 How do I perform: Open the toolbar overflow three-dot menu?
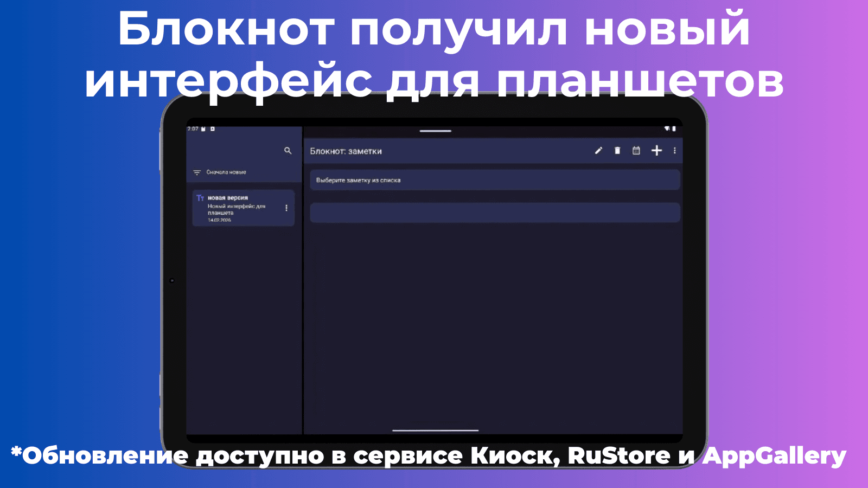(674, 151)
